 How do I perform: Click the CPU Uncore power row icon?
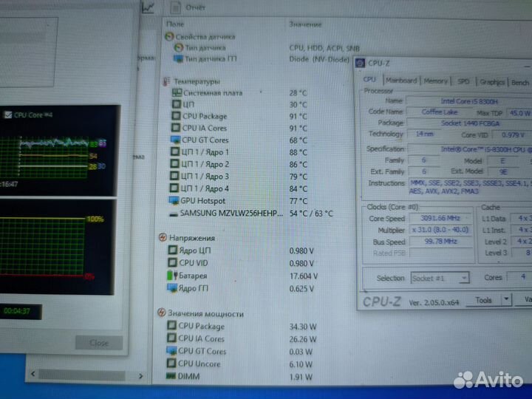click(x=171, y=364)
